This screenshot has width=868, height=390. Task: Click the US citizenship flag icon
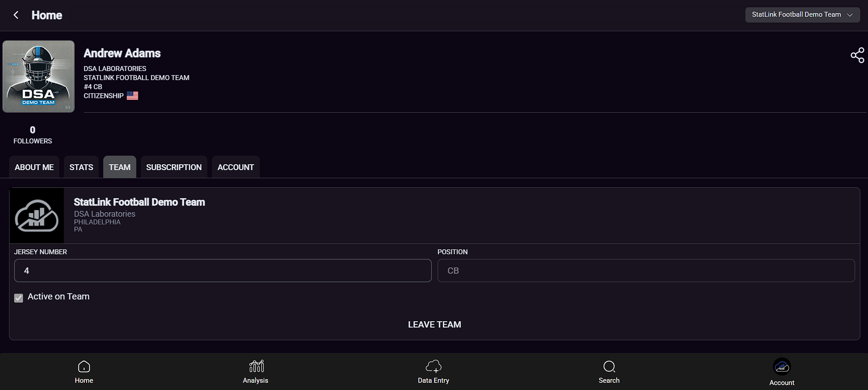click(132, 95)
